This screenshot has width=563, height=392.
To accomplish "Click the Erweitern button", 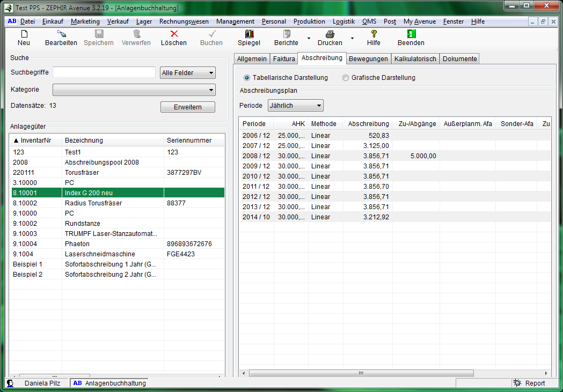I will pos(187,107).
